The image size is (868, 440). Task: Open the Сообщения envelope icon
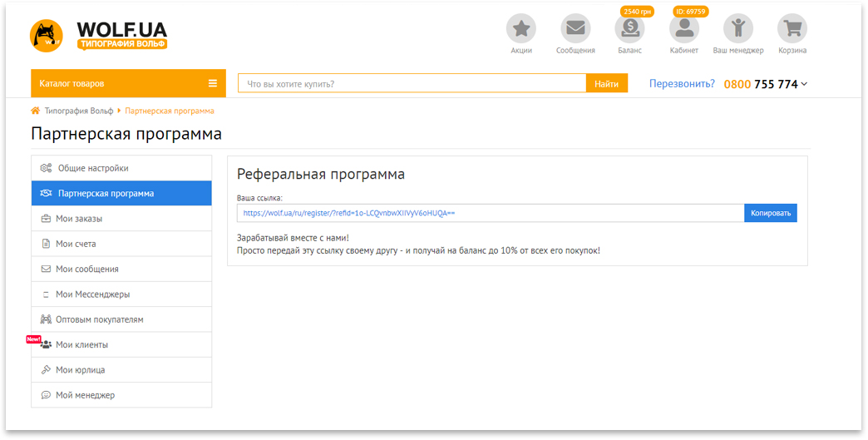tap(575, 29)
